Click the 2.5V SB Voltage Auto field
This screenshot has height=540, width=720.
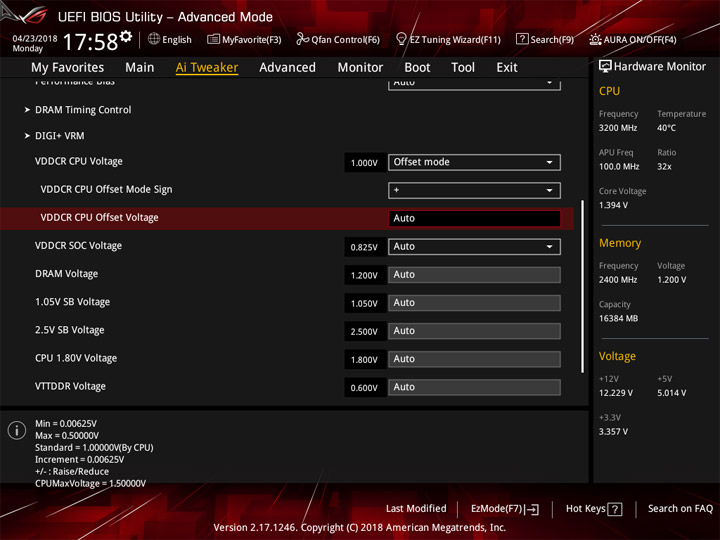(474, 331)
